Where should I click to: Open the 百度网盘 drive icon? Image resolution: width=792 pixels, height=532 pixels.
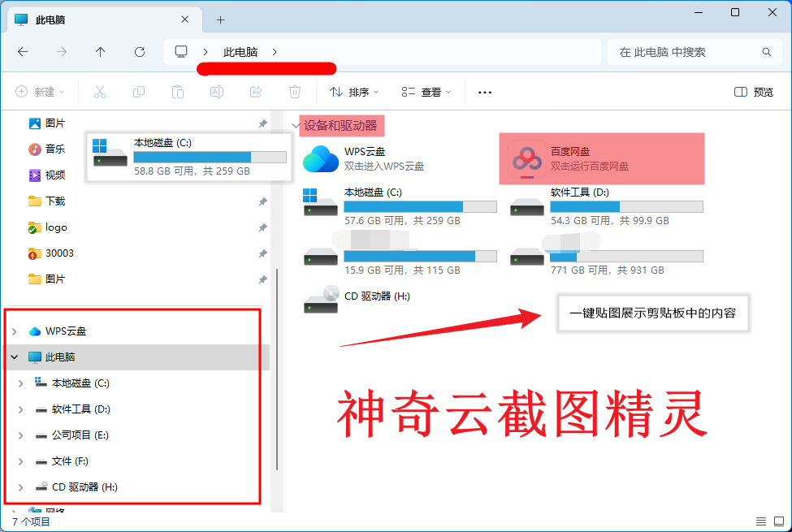click(526, 159)
